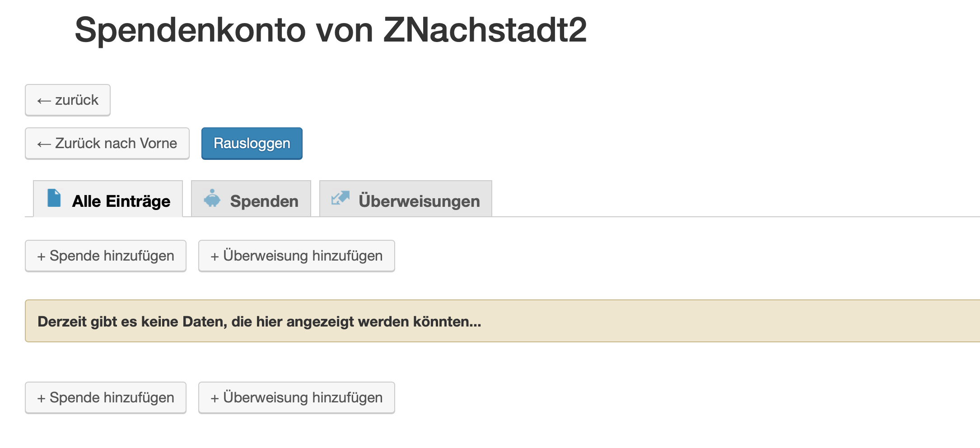Viewport: 980px width, 448px height.
Task: Switch to the Alle Einträge tab
Action: pos(121,201)
